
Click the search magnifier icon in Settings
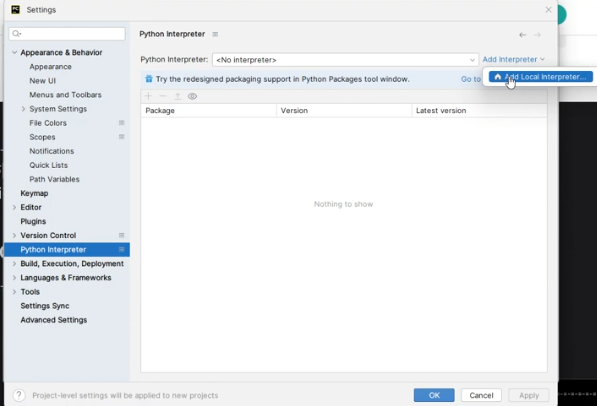click(16, 34)
